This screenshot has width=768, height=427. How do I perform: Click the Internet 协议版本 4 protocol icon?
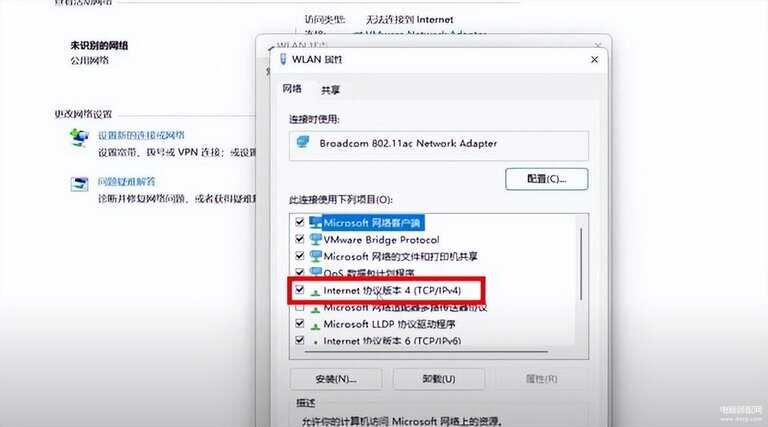pyautogui.click(x=315, y=291)
